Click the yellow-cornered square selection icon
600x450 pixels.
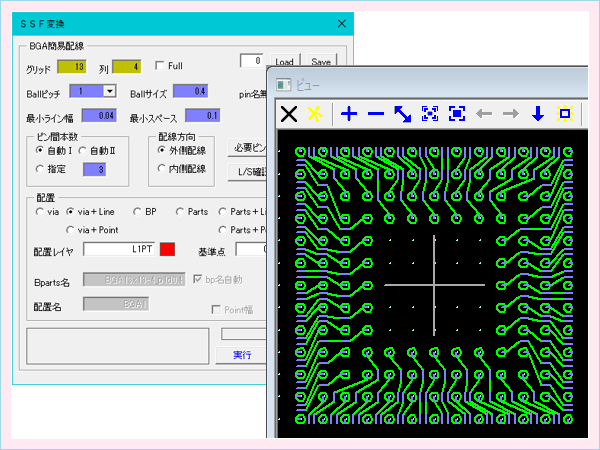pos(563,114)
